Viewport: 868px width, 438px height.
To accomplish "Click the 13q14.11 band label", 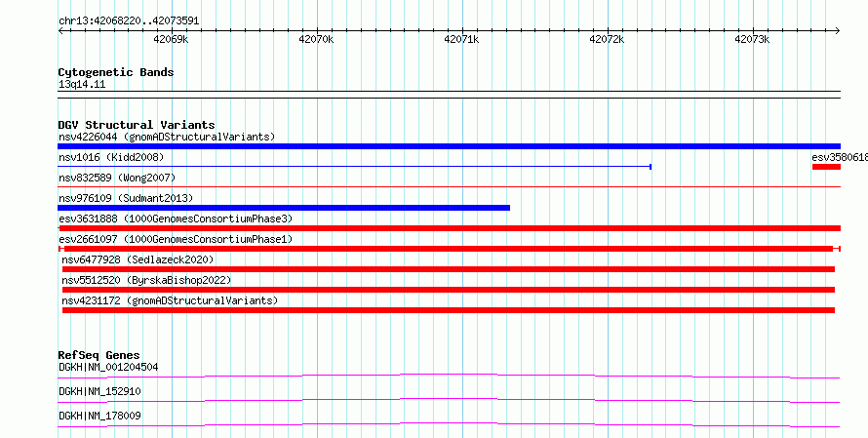I will click(x=82, y=85).
